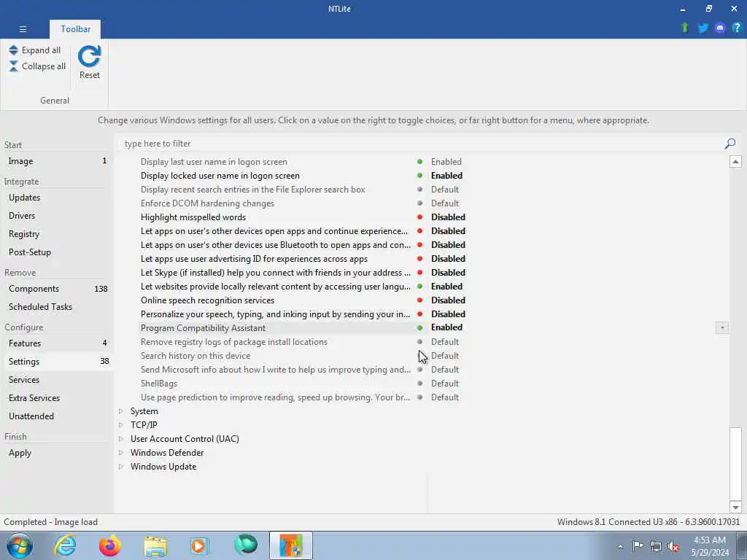
Task: Open Extra Services in the sidebar
Action: click(57, 397)
